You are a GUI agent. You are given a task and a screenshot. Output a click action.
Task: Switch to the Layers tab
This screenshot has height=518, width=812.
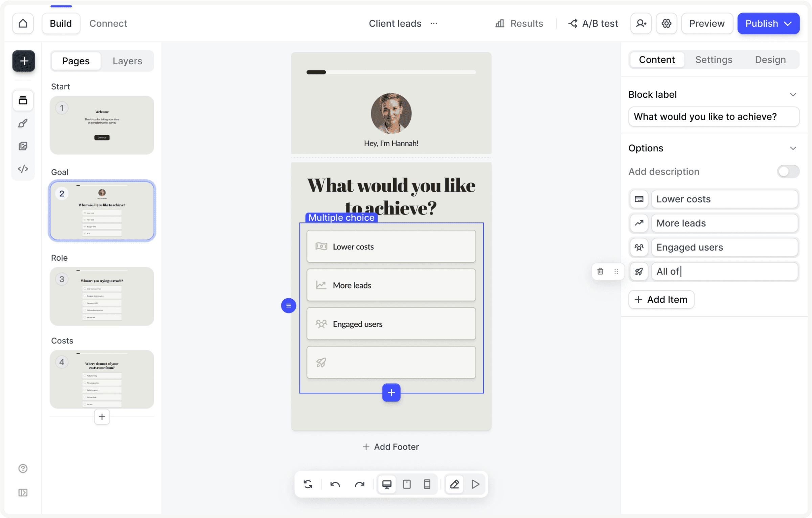tap(127, 61)
